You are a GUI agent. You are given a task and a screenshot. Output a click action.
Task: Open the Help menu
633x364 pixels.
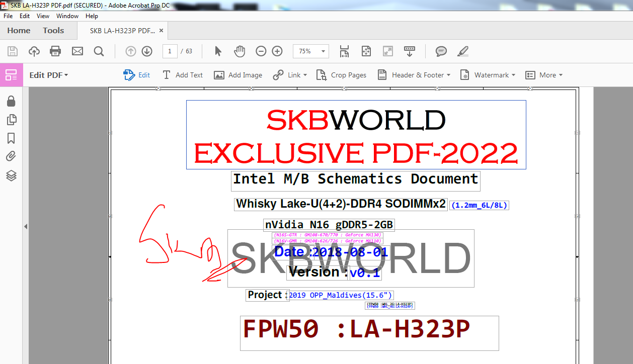point(92,16)
